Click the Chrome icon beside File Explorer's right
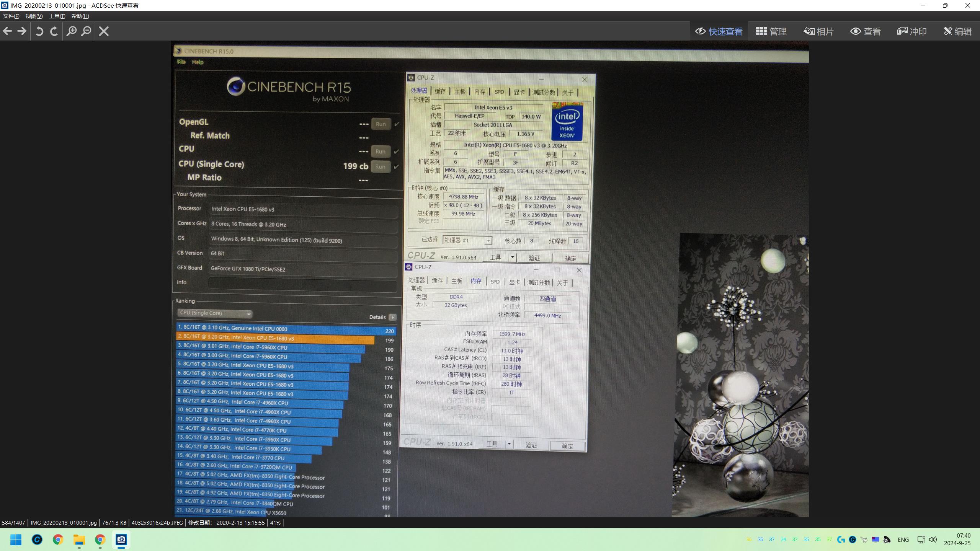 pyautogui.click(x=100, y=540)
